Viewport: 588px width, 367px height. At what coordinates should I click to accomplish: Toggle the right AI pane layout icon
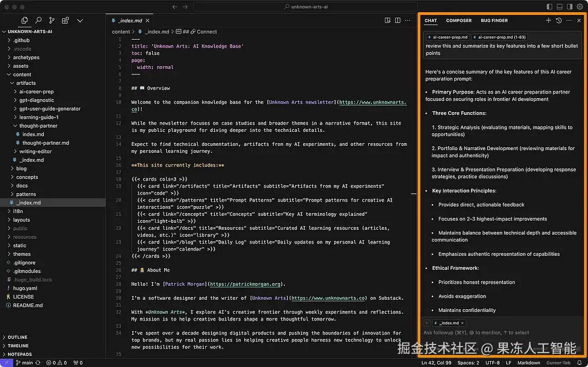coord(570,7)
